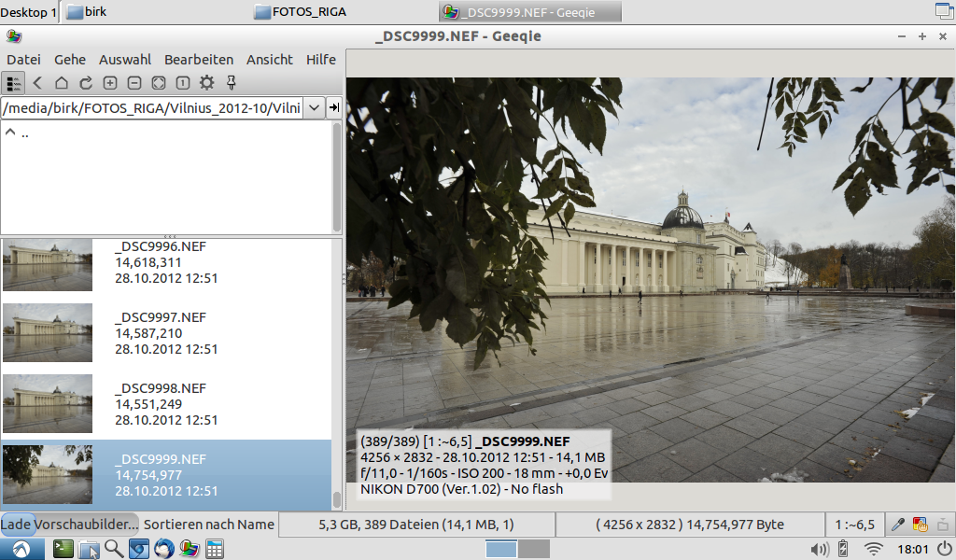Open path history dropdown arrow

pos(314,108)
